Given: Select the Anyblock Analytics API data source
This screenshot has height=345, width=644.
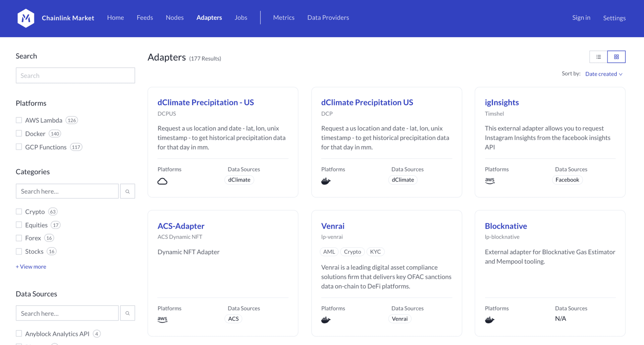Looking at the screenshot, I should click(19, 334).
